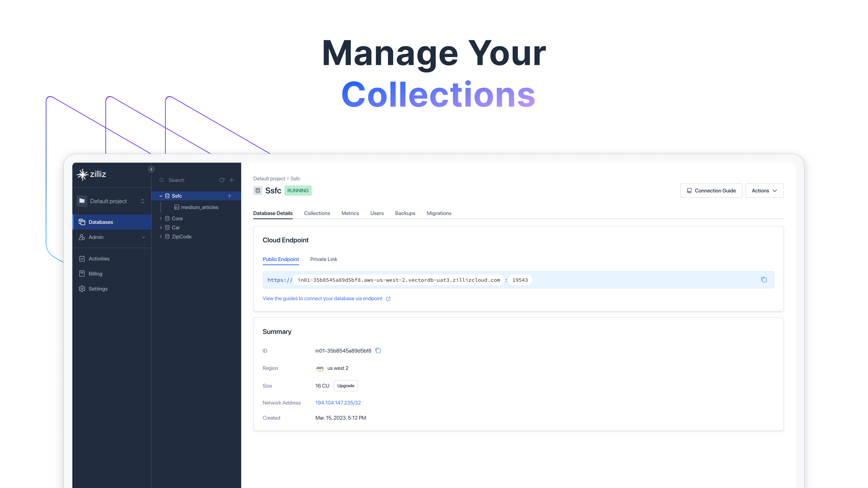The height and width of the screenshot is (488, 868).
Task: Switch to the Collections tab
Action: pos(317,213)
